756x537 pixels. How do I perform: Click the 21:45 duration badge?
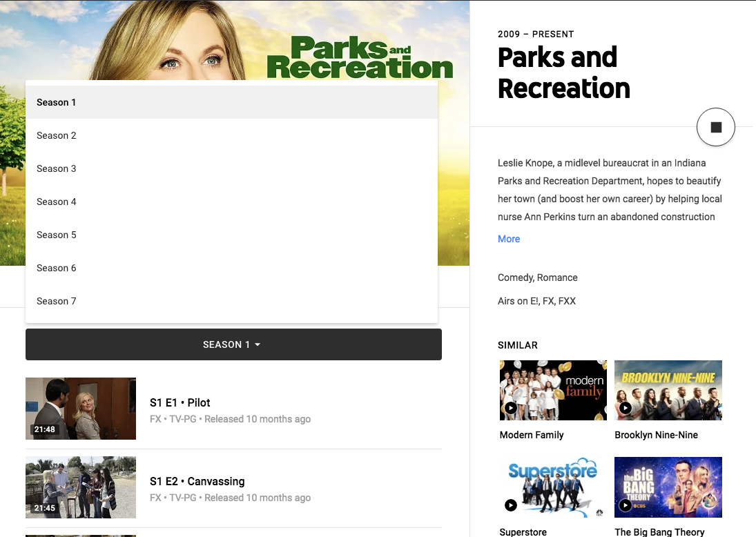tap(45, 507)
